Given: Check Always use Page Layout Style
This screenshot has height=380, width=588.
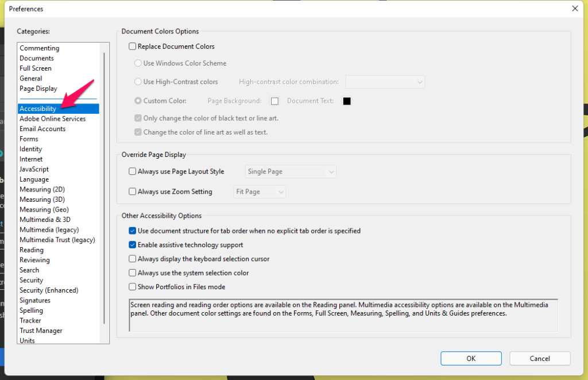Looking at the screenshot, I should (132, 171).
